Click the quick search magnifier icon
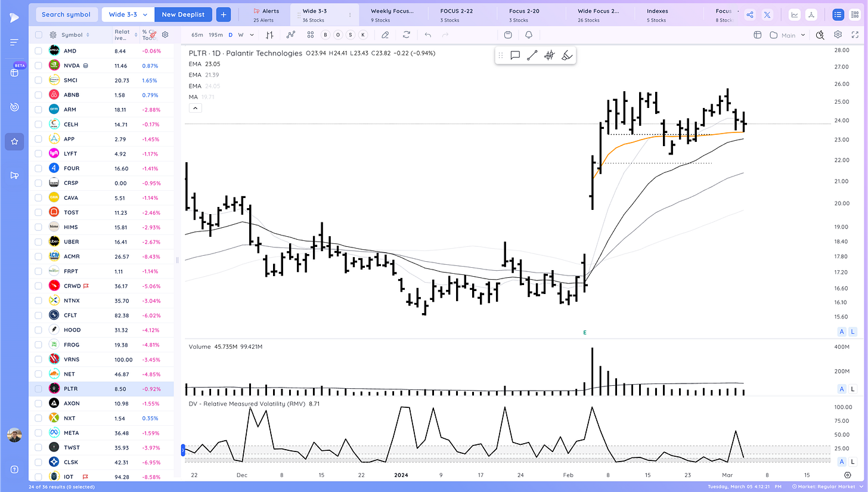 point(820,35)
